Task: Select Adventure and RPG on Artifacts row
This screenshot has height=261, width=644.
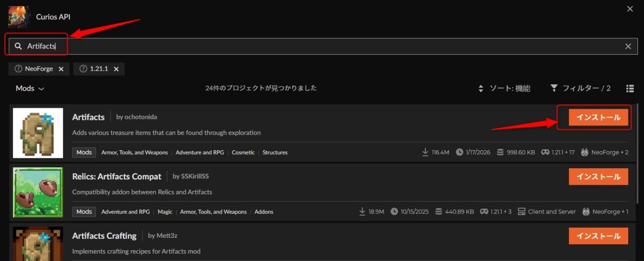Action: pos(201,152)
